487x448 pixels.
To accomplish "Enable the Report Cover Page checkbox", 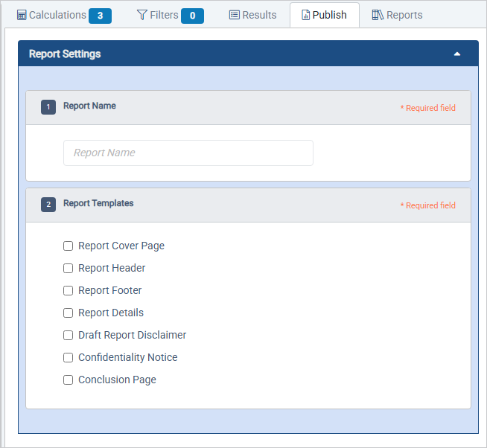I will pos(69,246).
